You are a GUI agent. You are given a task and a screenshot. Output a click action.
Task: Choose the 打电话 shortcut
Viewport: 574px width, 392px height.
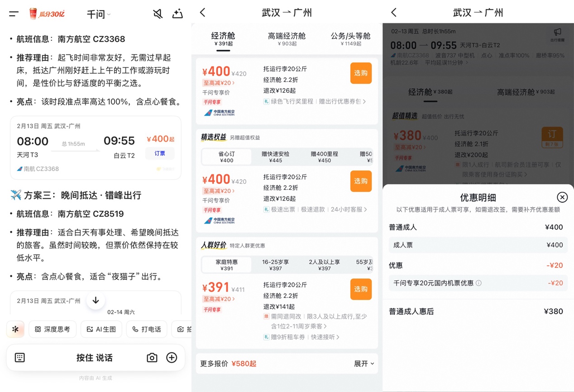pyautogui.click(x=147, y=329)
